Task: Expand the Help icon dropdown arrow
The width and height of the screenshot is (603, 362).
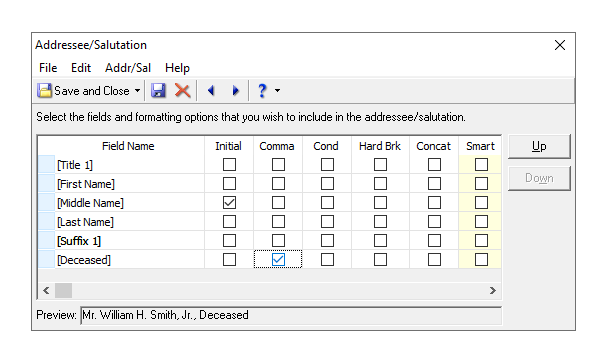Action: 277,91
